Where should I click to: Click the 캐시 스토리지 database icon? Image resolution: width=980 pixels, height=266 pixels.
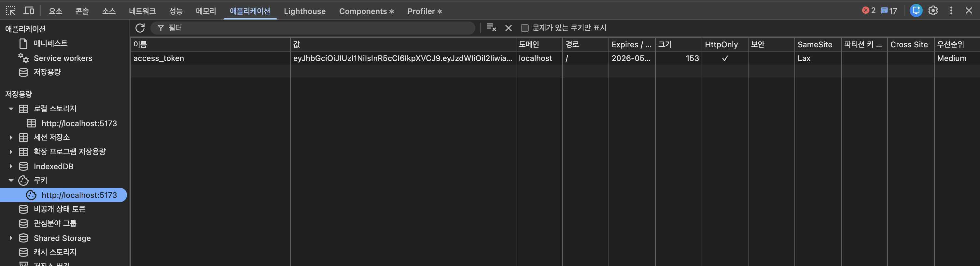coord(23,252)
